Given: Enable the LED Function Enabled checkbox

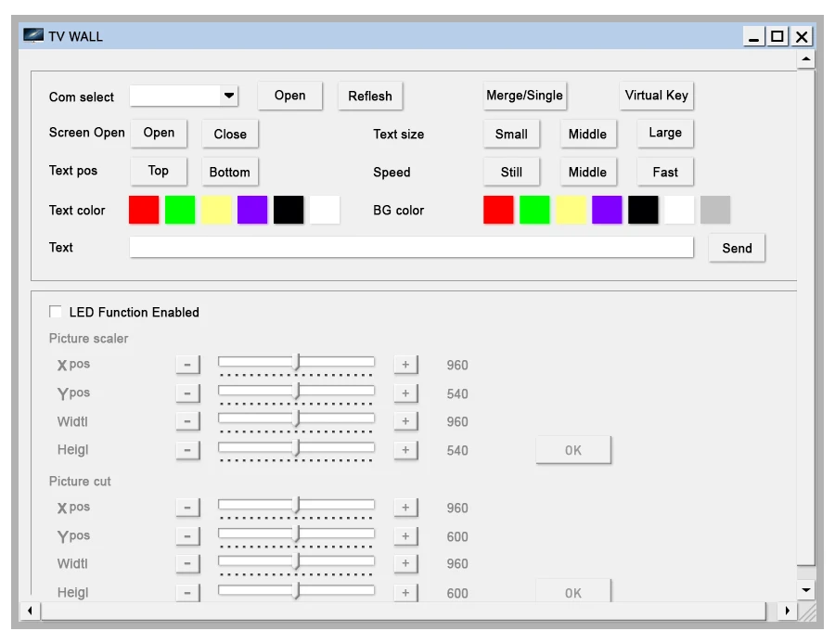Looking at the screenshot, I should [57, 312].
